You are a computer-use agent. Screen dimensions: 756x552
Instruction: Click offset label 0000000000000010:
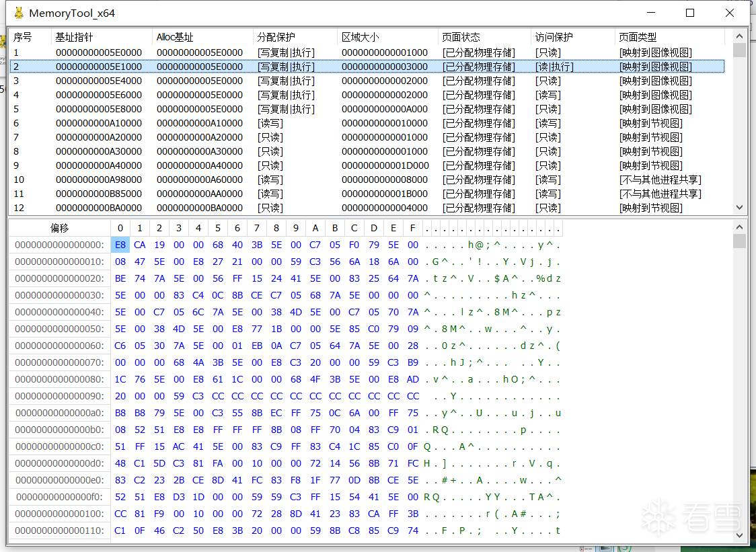[x=59, y=262]
